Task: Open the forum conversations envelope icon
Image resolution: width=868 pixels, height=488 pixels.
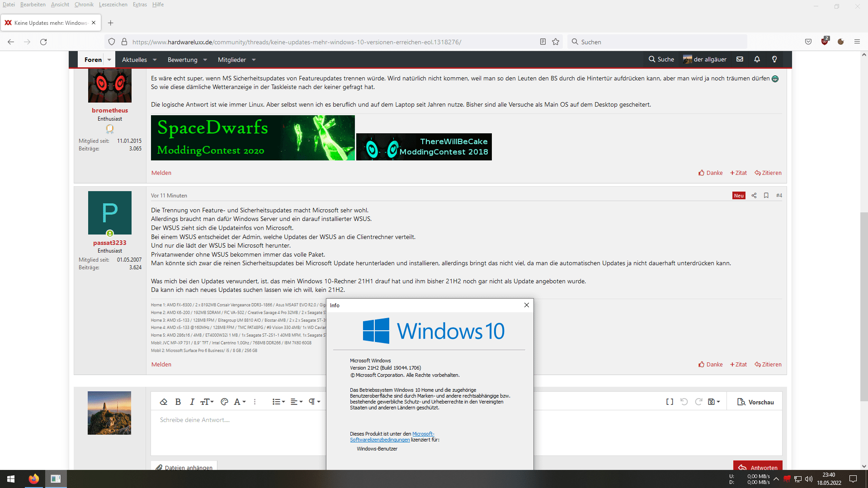Action: tap(740, 59)
